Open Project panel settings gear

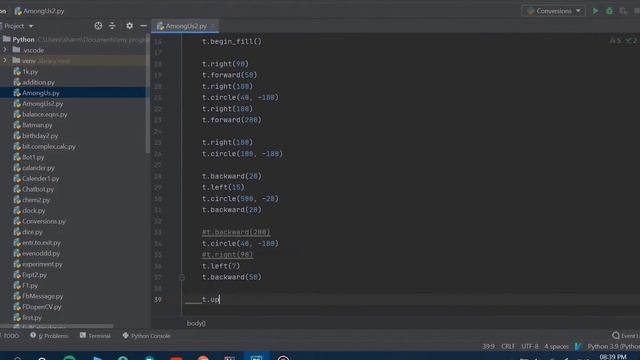pos(129,26)
